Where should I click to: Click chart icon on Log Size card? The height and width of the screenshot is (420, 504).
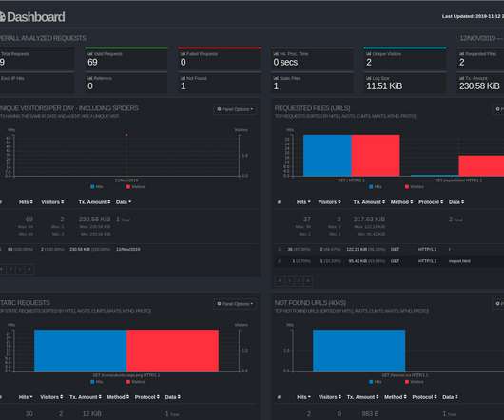click(369, 78)
